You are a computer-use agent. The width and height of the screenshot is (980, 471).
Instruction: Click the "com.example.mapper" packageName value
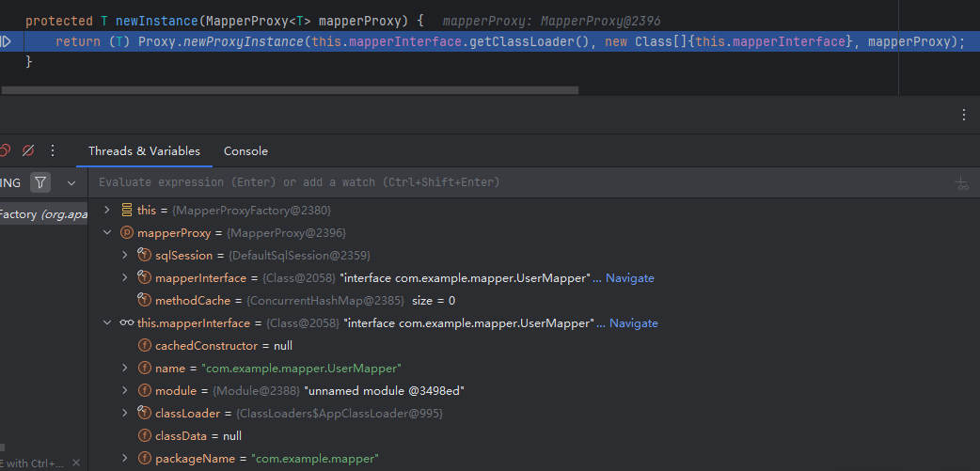pos(315,459)
